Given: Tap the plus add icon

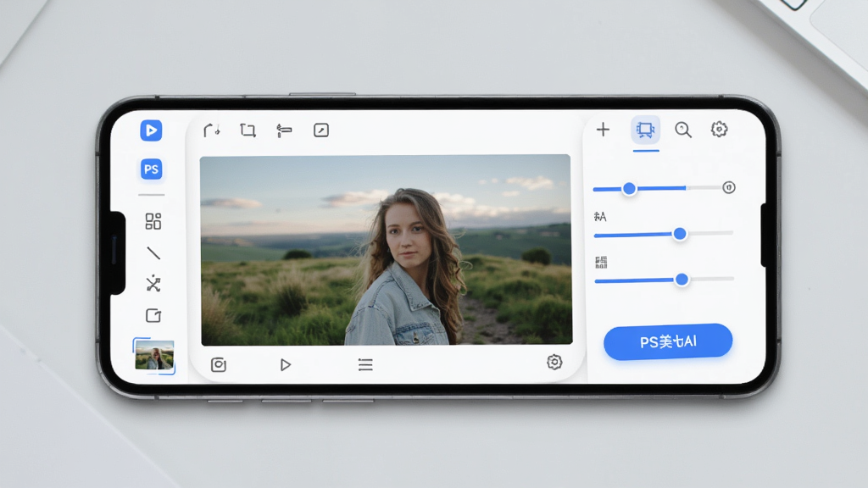Looking at the screenshot, I should pyautogui.click(x=603, y=130).
